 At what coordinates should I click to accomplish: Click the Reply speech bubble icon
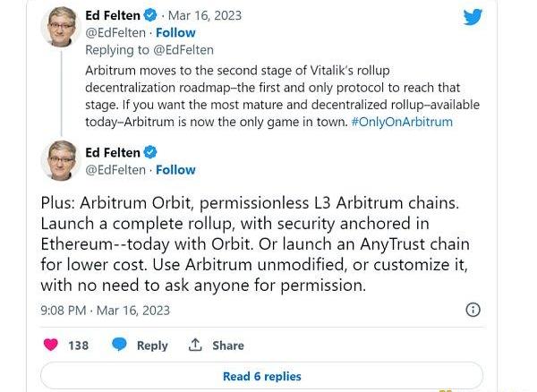pos(119,345)
